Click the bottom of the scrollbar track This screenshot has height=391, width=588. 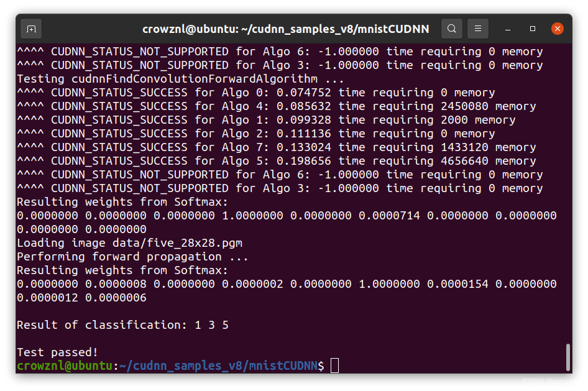569,373
